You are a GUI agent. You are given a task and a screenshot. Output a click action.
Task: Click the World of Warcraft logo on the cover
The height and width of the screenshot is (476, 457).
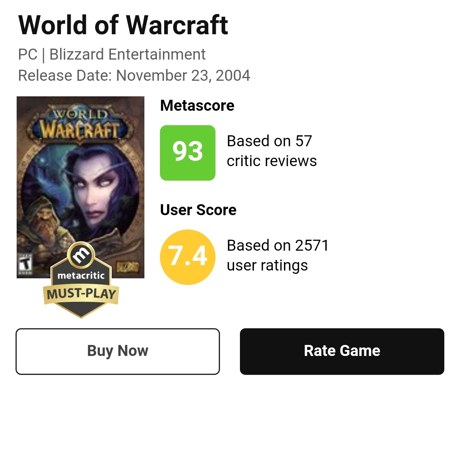click(x=80, y=125)
